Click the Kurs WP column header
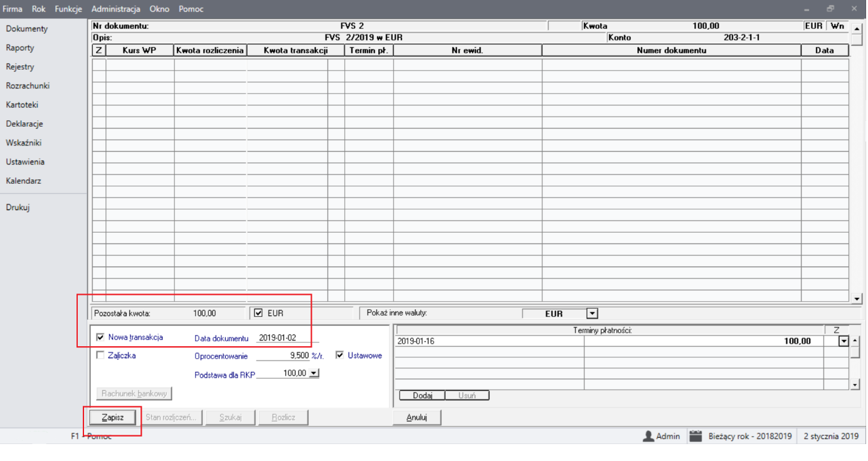 (x=140, y=50)
